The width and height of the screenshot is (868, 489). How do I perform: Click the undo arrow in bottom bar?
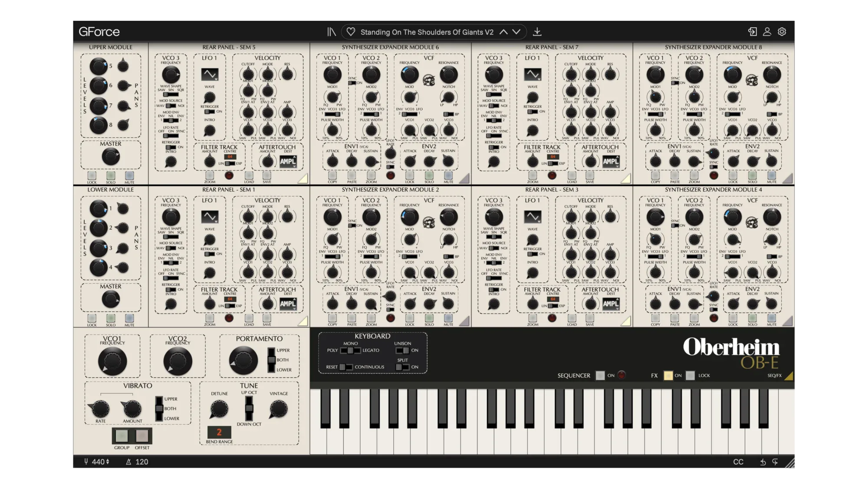763,462
